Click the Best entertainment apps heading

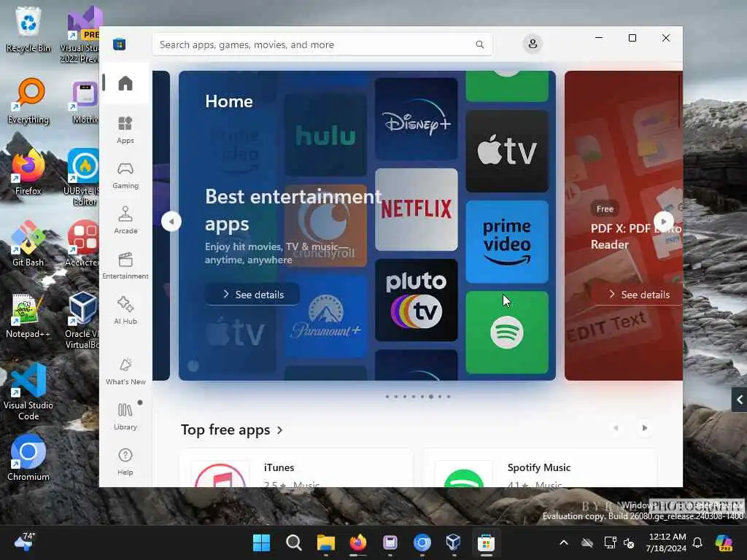(x=293, y=210)
